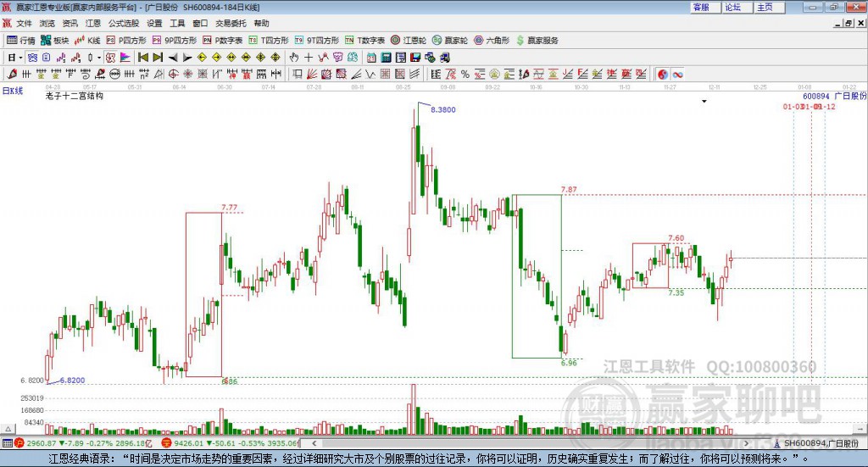The height and width of the screenshot is (467, 868).
Task: Expand the candlestick style dropdown arrow
Action: (x=99, y=58)
